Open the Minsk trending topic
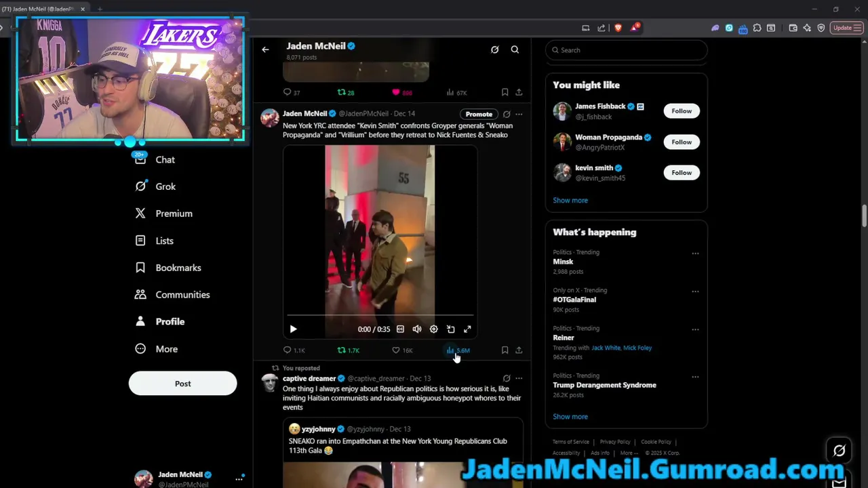 (563, 262)
